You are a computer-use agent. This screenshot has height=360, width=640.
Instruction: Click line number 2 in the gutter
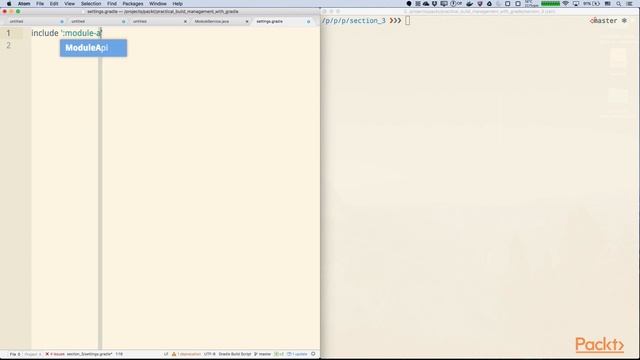coord(8,45)
